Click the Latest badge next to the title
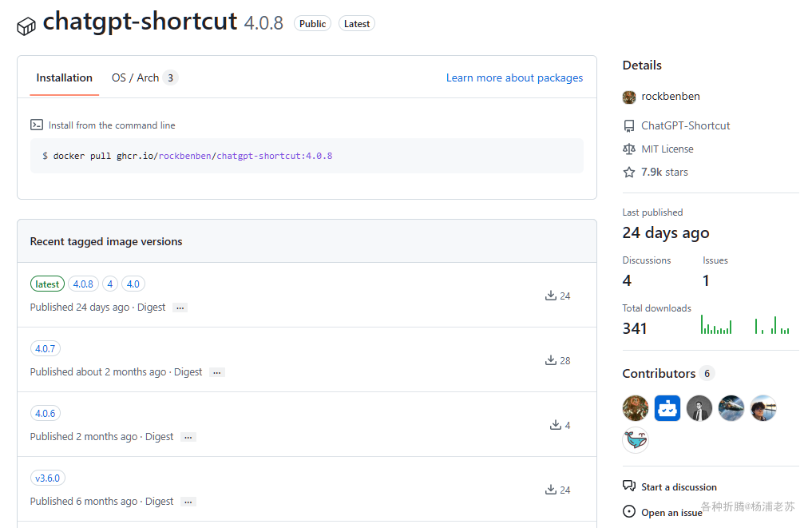 [x=357, y=24]
